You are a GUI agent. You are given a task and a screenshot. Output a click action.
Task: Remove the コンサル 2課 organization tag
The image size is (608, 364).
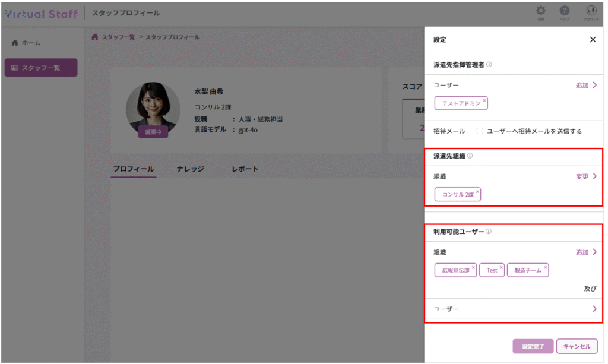click(477, 192)
